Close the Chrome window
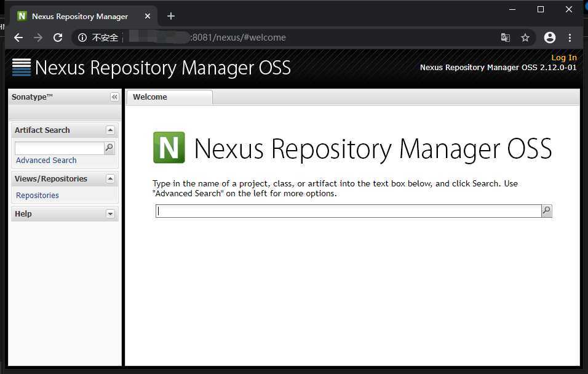588x374 pixels. pyautogui.click(x=569, y=9)
